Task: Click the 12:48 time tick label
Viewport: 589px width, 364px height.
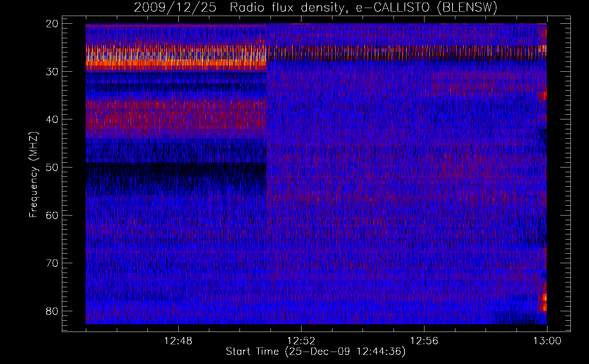Action: pyautogui.click(x=178, y=341)
